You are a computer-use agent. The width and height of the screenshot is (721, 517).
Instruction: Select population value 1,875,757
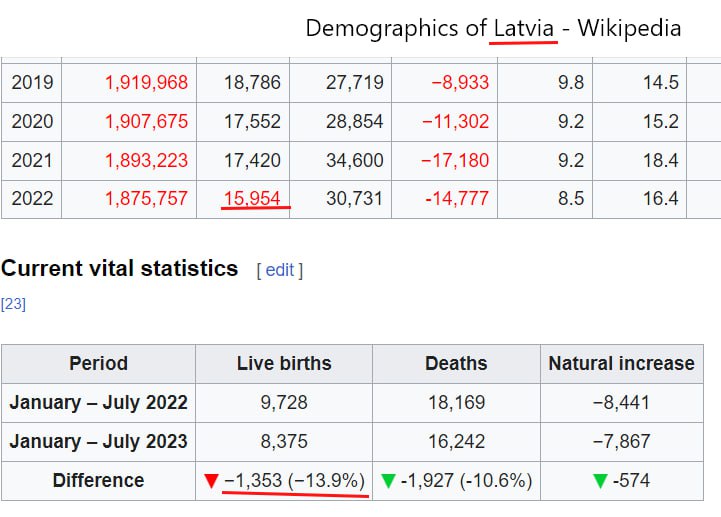point(146,199)
